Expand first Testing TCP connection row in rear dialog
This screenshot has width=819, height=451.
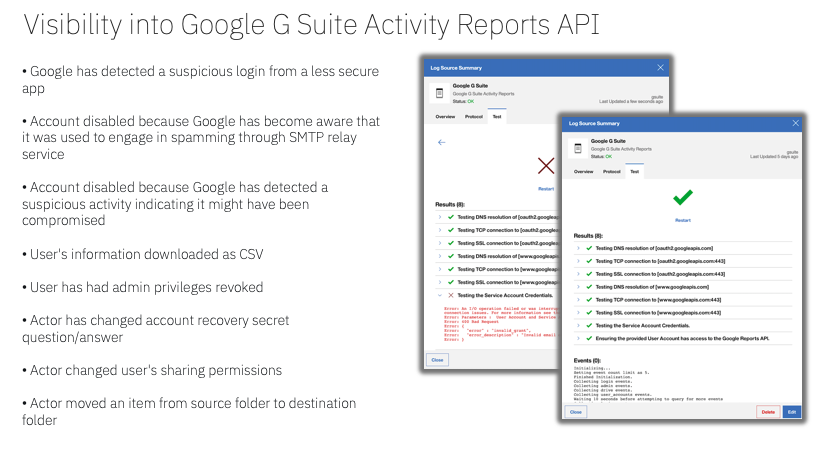pos(440,230)
